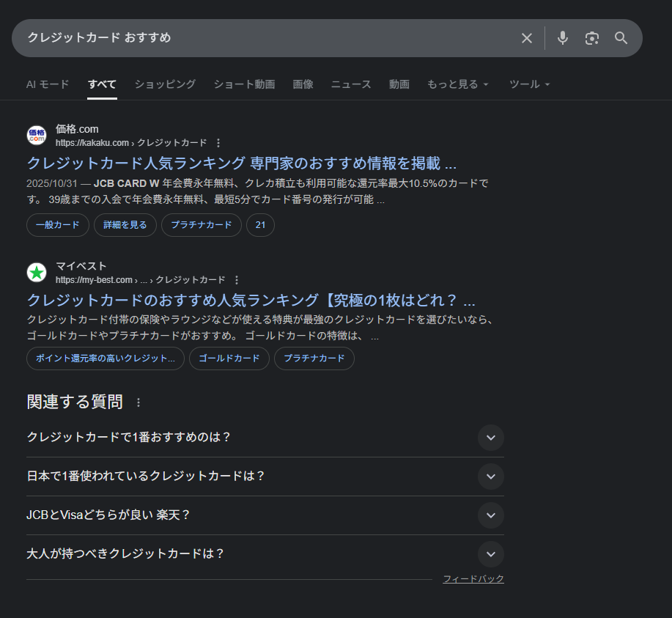
Task: Click the magnifying glass search icon
Action: 621,38
